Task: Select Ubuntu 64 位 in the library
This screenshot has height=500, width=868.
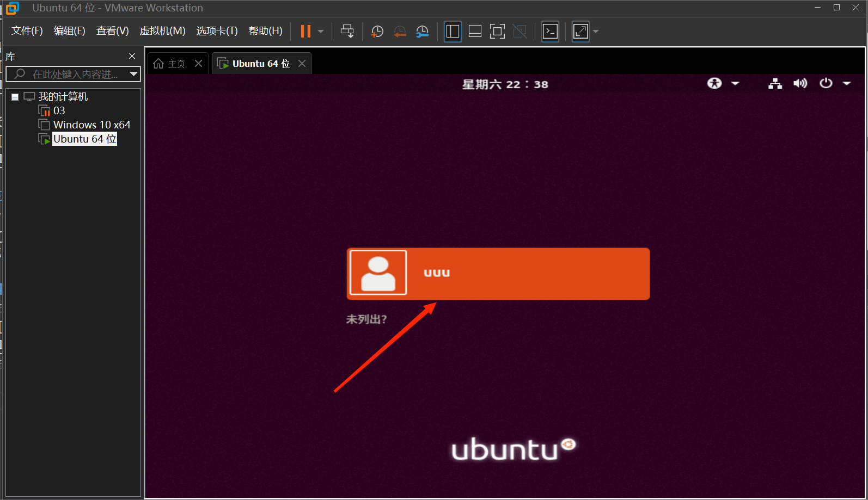Action: (84, 139)
